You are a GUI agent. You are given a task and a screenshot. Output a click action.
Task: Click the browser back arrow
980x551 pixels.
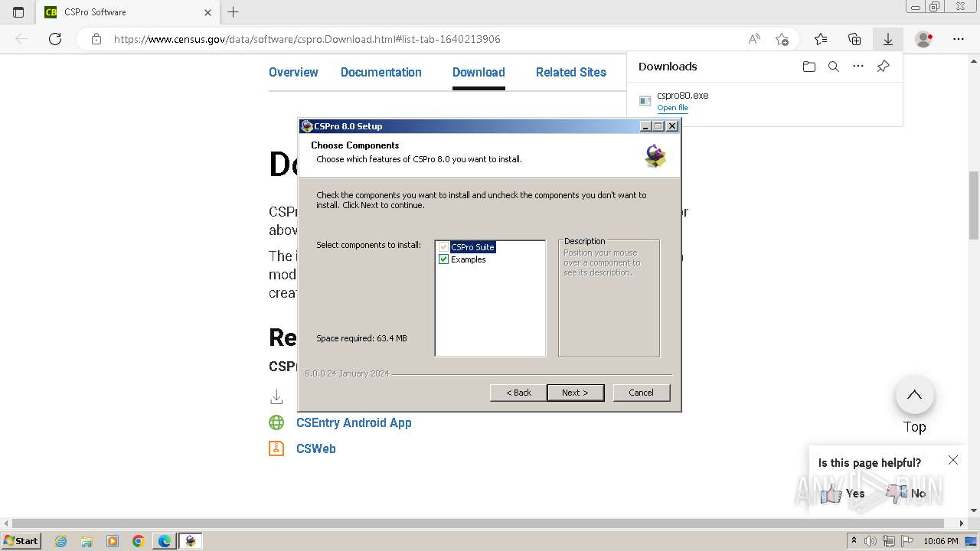(21, 39)
